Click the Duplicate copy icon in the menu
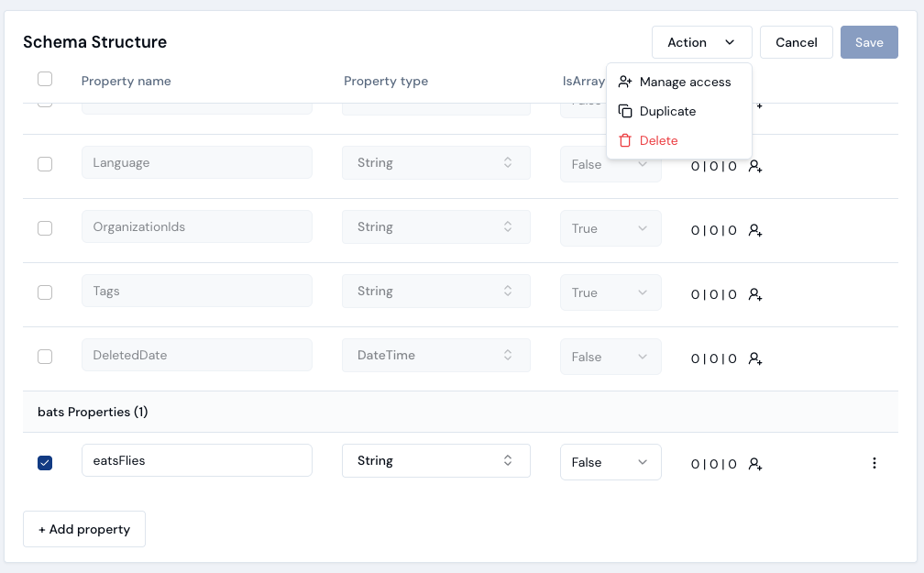 (626, 111)
